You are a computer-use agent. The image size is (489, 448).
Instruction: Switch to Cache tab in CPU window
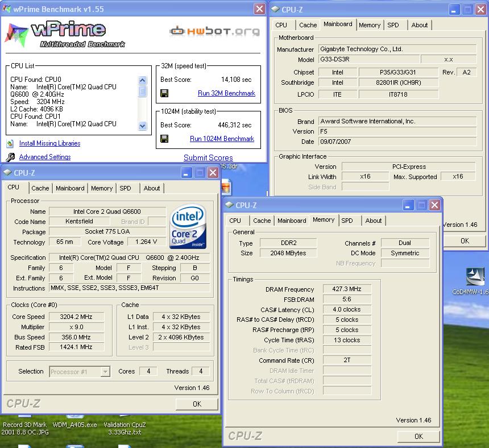(40, 188)
